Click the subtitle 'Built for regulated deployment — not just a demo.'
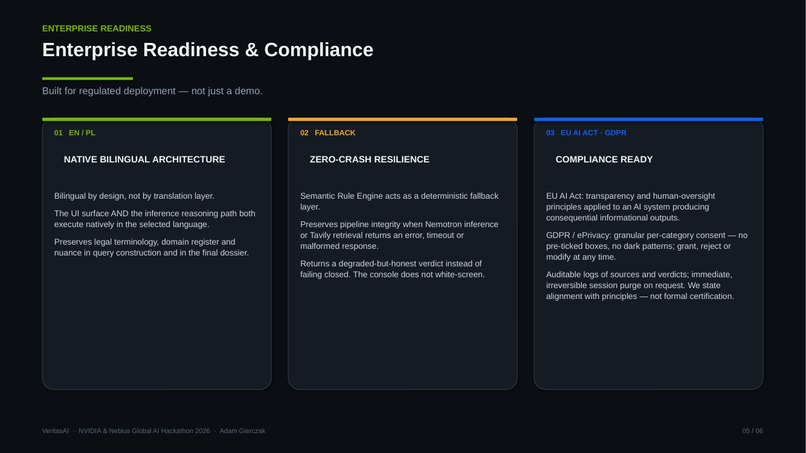Image resolution: width=806 pixels, height=453 pixels. 152,91
